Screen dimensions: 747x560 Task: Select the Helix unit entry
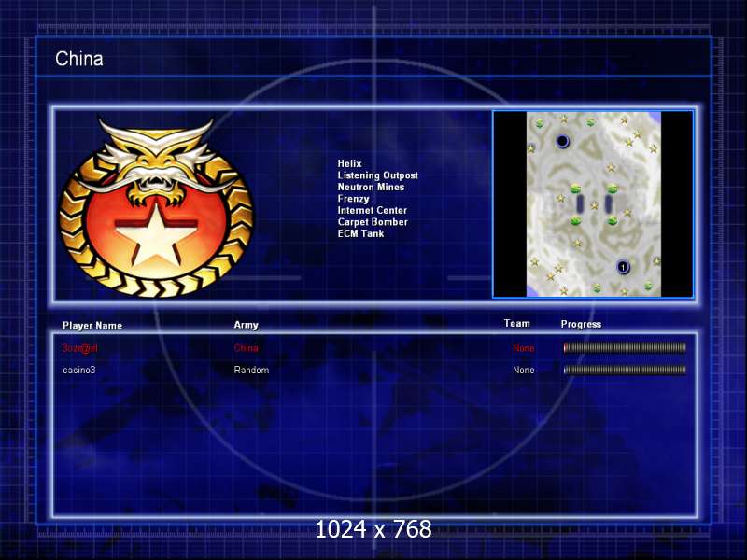(349, 163)
